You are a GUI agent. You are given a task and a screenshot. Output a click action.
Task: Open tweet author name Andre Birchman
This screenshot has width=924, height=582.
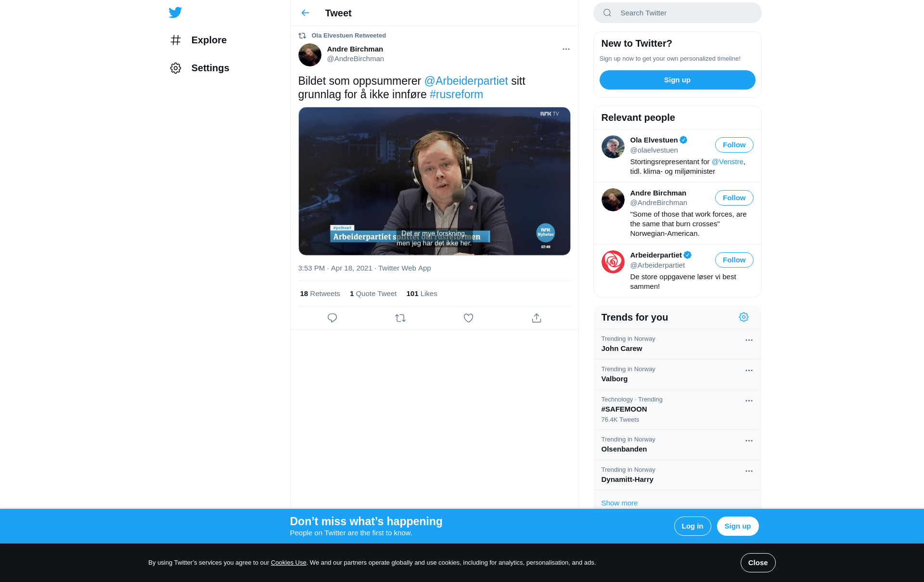(x=355, y=49)
